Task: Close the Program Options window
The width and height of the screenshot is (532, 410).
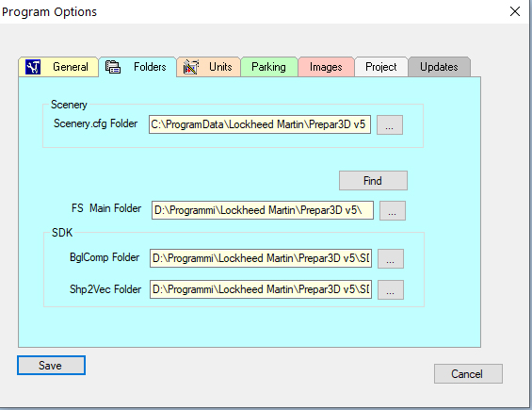Action: [x=515, y=11]
